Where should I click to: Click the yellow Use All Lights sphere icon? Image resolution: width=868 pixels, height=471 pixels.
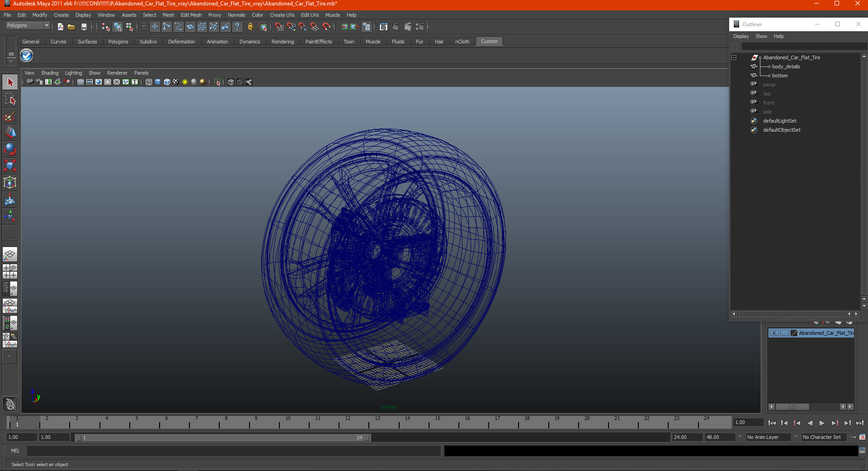185,82
